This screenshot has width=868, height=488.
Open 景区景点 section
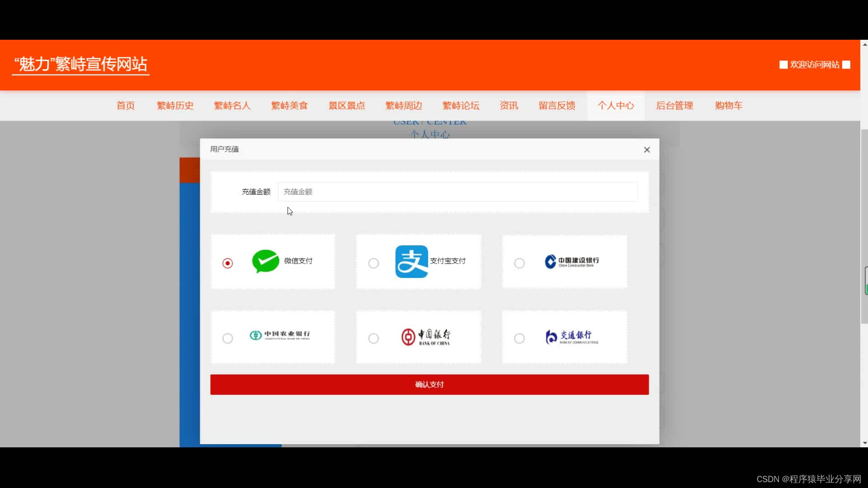coord(347,105)
